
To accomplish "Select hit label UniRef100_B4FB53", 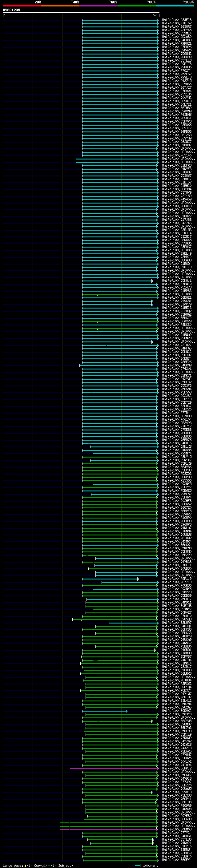I will (x=177, y=132).
